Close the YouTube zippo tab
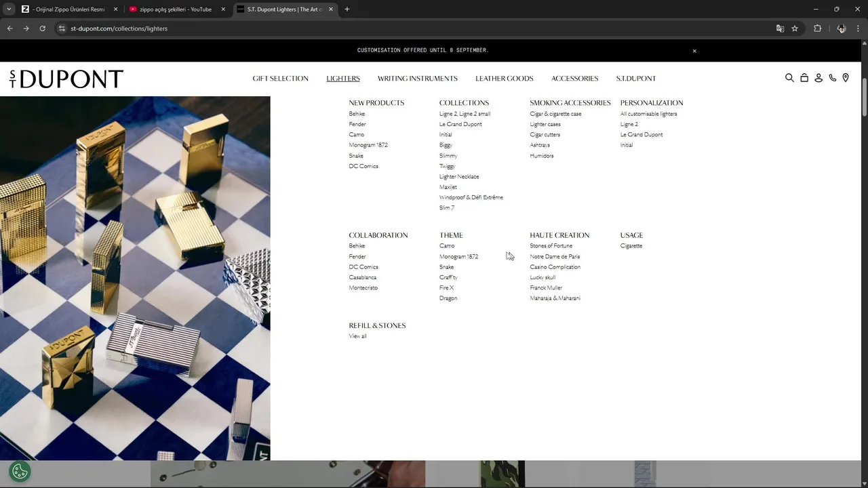The height and width of the screenshot is (488, 868). coord(222,9)
